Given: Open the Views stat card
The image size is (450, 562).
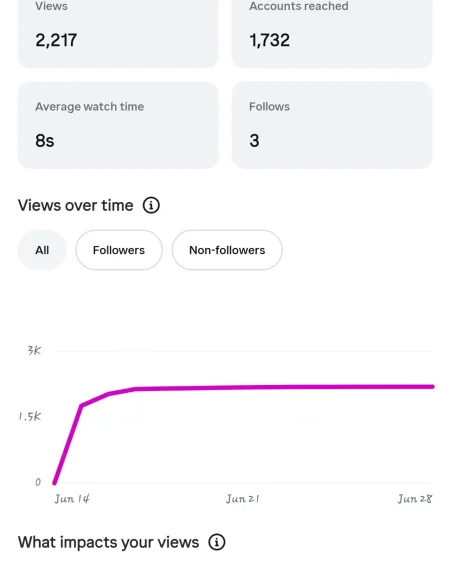Looking at the screenshot, I should coord(118,34).
